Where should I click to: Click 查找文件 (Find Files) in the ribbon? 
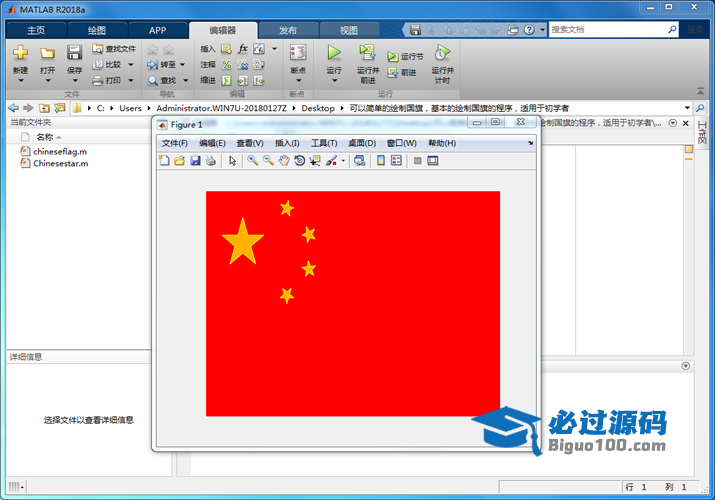point(114,49)
